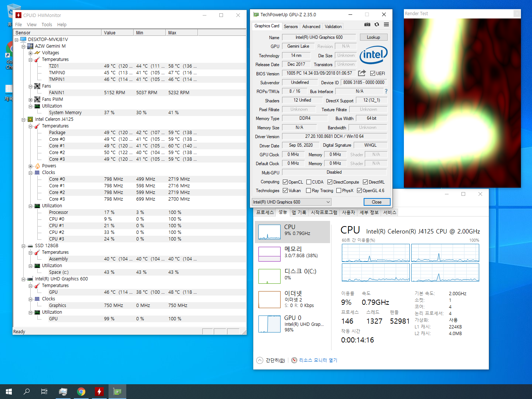The height and width of the screenshot is (399, 532).
Task: Click the SSD 128GB drive icon in HWMonitor
Action: pos(30,246)
